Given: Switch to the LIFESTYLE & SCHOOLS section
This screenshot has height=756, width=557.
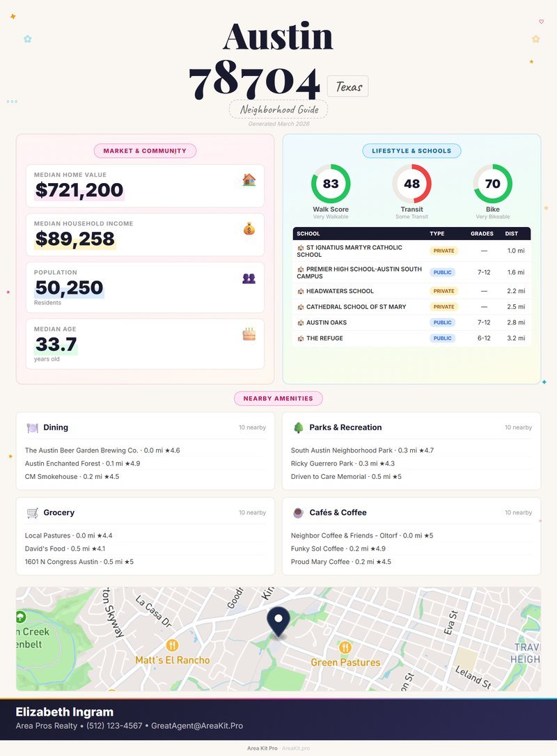Looking at the screenshot, I should coord(412,150).
